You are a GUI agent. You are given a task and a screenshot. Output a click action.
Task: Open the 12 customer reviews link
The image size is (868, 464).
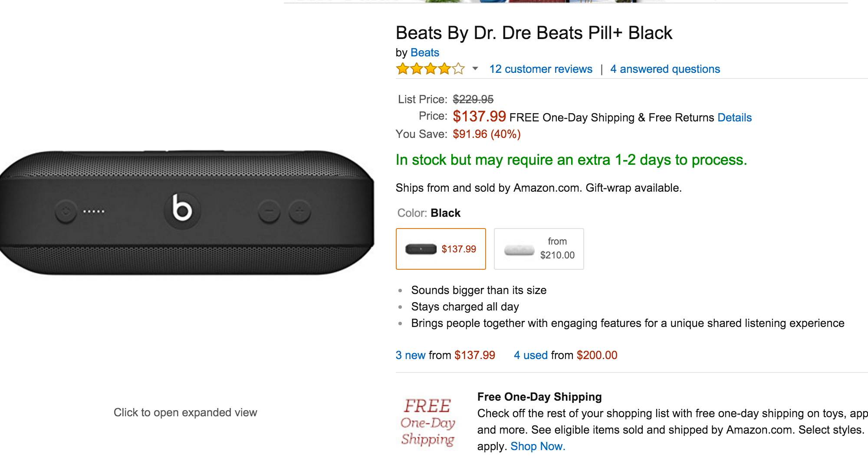540,69
